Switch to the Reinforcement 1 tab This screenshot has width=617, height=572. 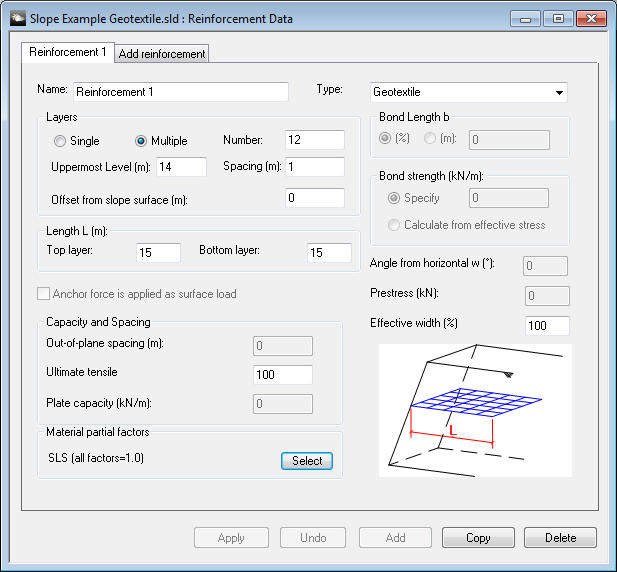pos(68,52)
